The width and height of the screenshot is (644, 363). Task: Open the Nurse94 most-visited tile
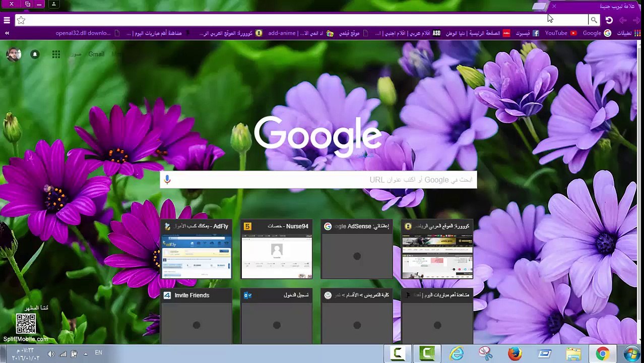[277, 250]
